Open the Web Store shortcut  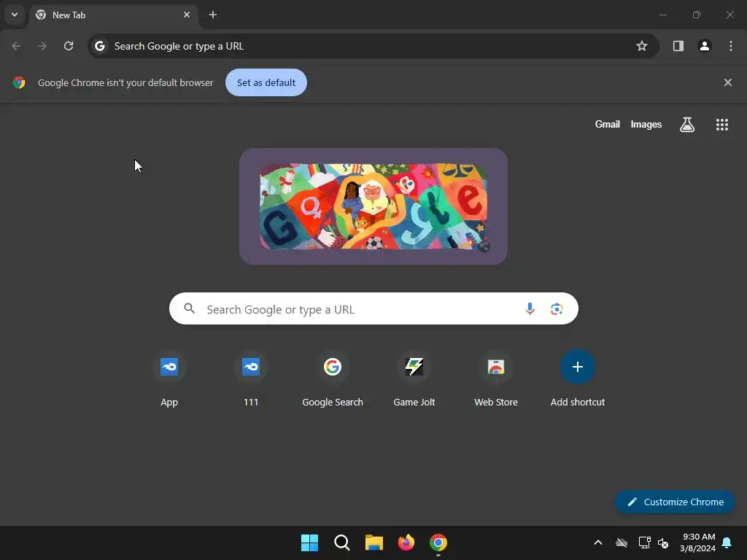(x=496, y=379)
